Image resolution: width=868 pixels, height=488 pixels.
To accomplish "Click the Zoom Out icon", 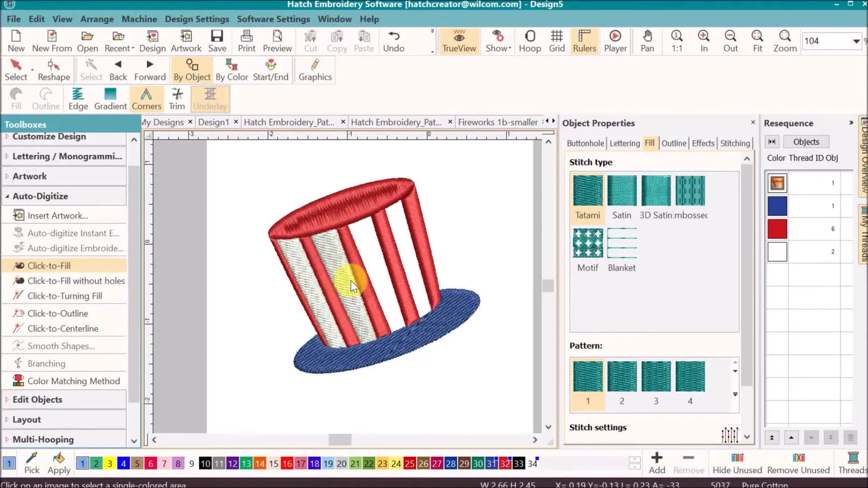I will coord(730,41).
